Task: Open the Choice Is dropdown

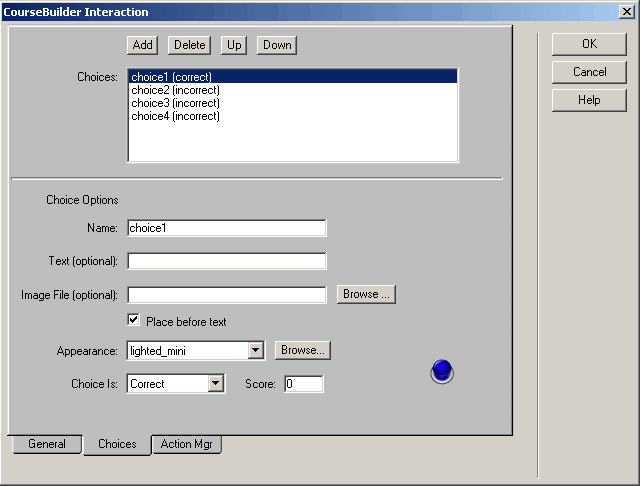Action: (215, 384)
